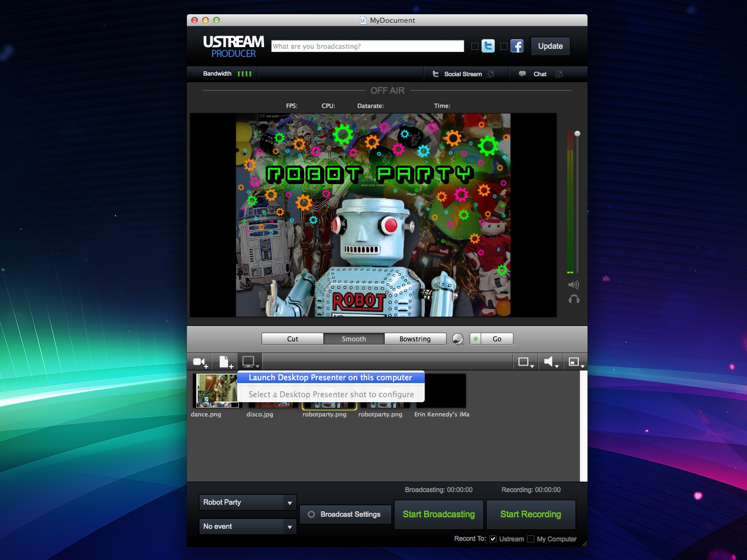Image resolution: width=747 pixels, height=560 pixels.
Task: Enable the Twitter posting checkbox
Action: (x=475, y=47)
